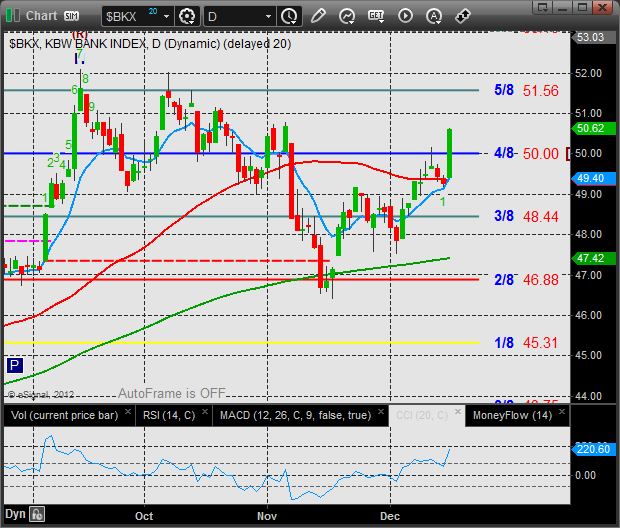Close the MoneyFlow (14) study tab

point(562,412)
